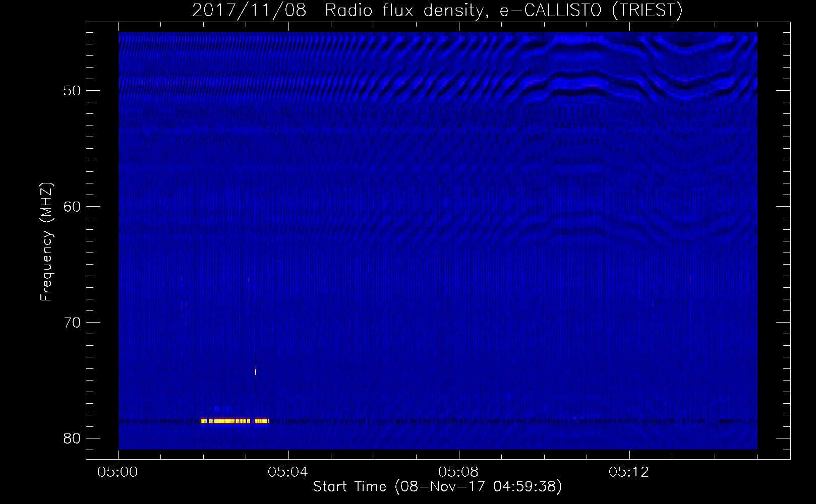Click the '60' frequency tick label
The image size is (816, 504).
click(x=72, y=207)
